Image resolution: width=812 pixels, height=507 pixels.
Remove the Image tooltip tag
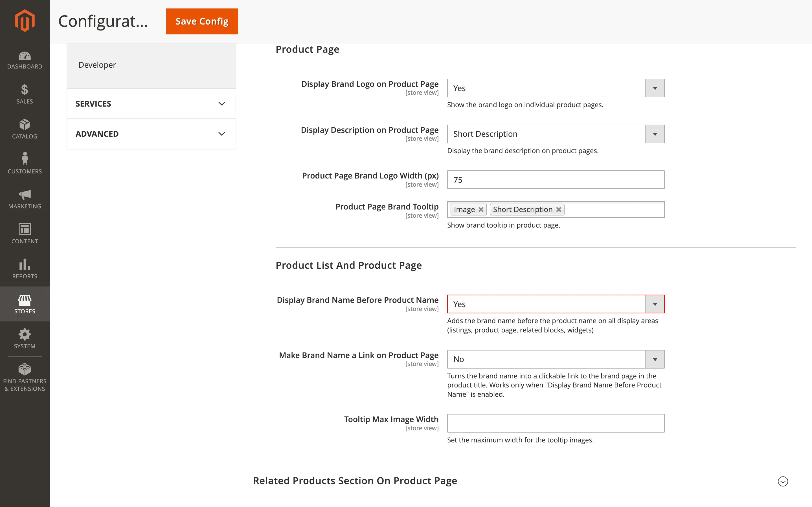click(x=482, y=209)
